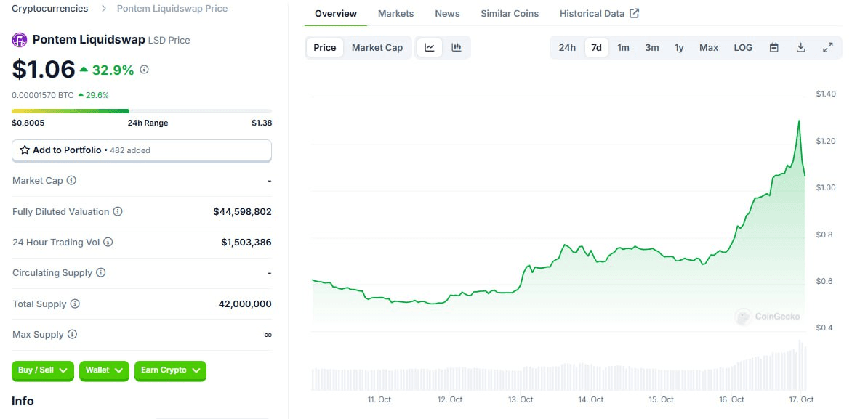Click the 13. Oct date axis label
Screen dimensions: 868x419
(x=521, y=399)
